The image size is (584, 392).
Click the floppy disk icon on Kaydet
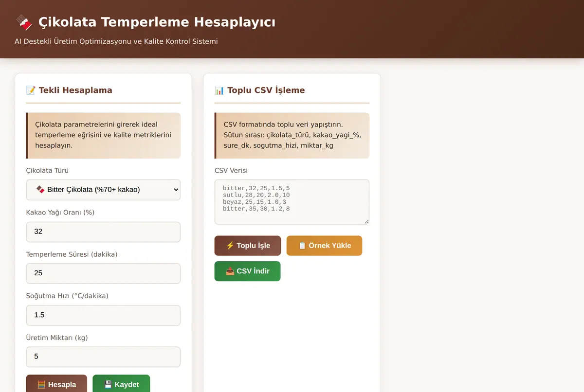coord(108,385)
